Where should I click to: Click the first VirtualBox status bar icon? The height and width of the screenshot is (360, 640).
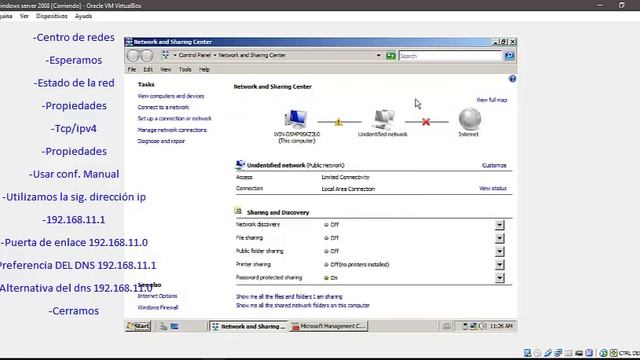527,353
